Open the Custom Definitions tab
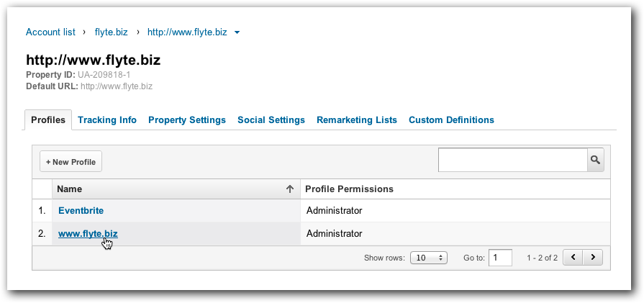The width and height of the screenshot is (644, 303). point(451,120)
